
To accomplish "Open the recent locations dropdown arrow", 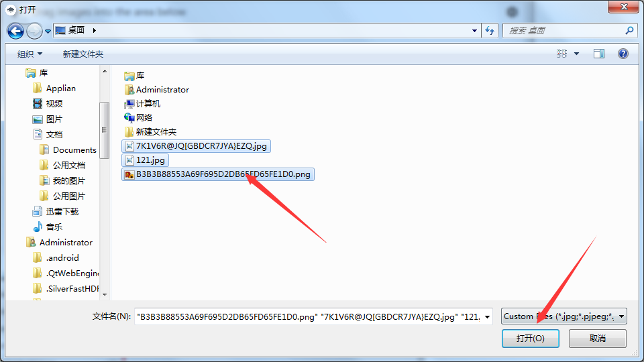I will pos(48,32).
